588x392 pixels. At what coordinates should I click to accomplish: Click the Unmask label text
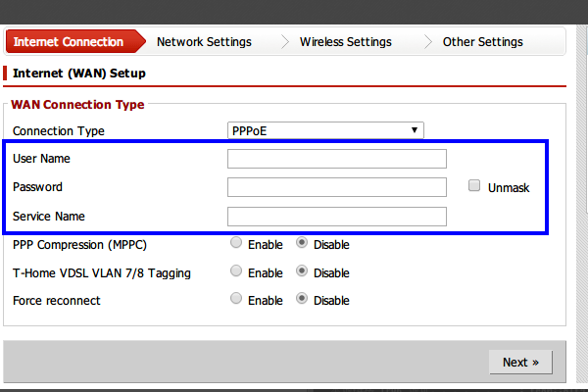(508, 188)
